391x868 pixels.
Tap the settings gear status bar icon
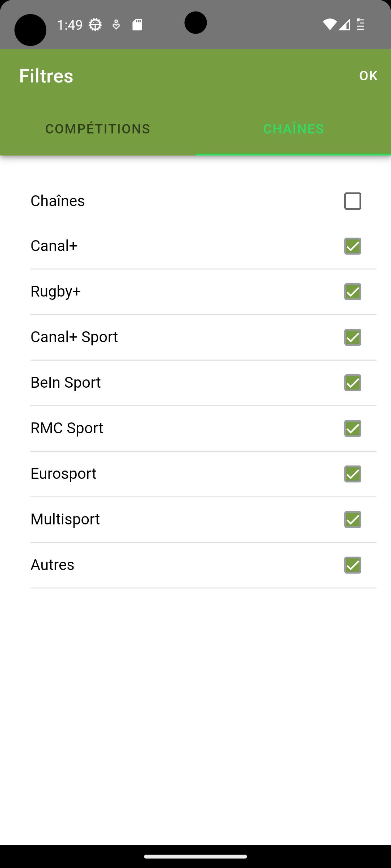click(x=95, y=25)
